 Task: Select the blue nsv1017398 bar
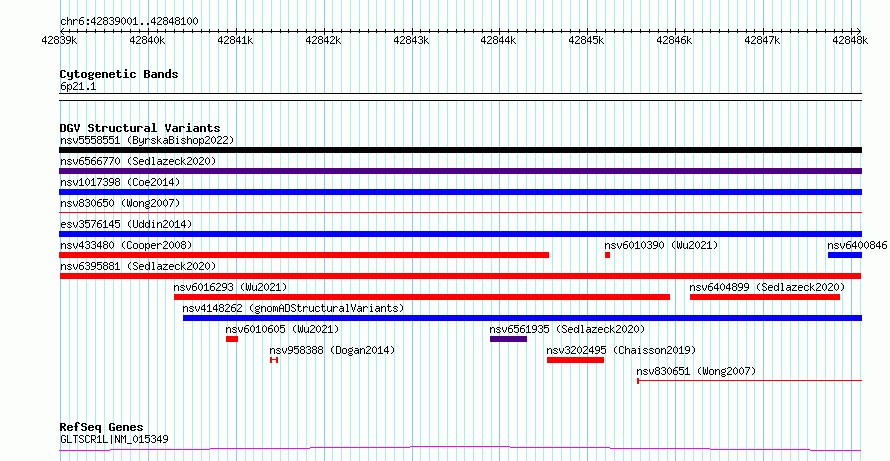click(x=460, y=192)
